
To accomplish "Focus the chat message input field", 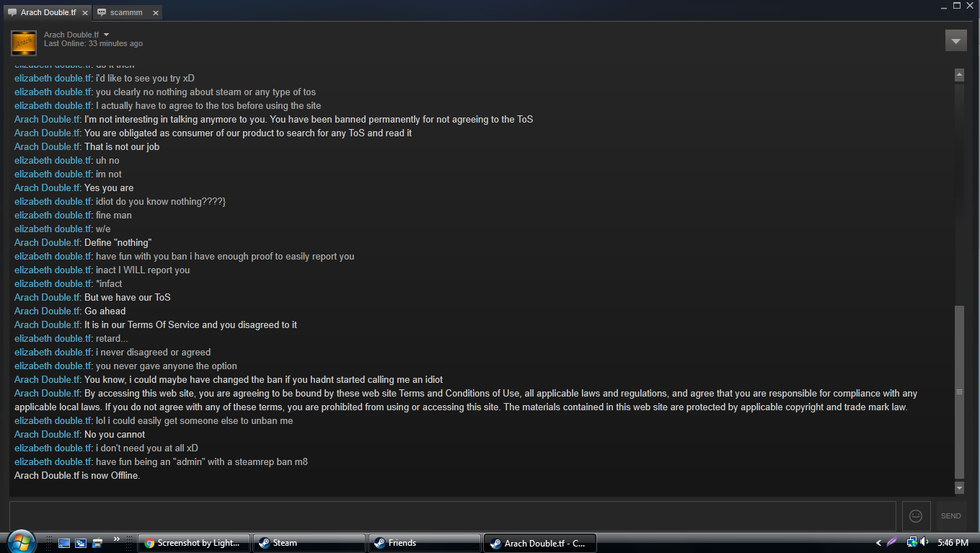I will [452, 516].
